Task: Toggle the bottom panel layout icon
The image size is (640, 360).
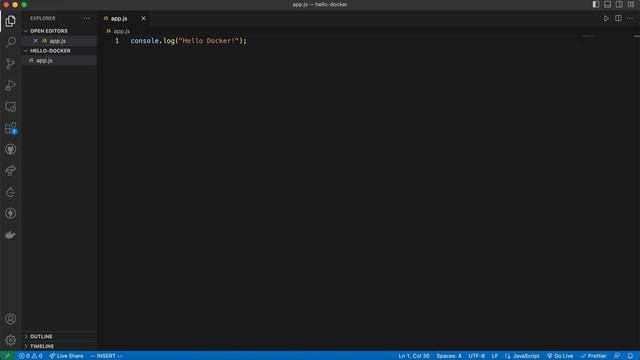Action: point(607,4)
